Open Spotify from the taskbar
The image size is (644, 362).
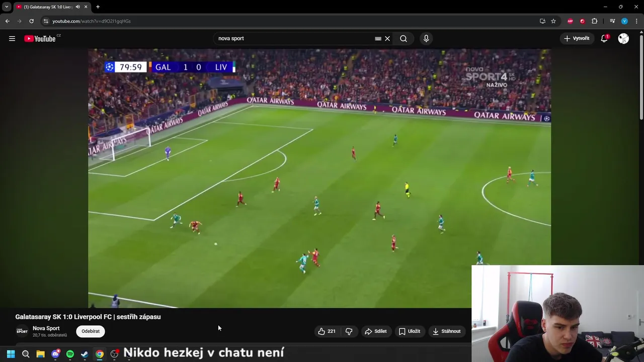[x=70, y=354]
